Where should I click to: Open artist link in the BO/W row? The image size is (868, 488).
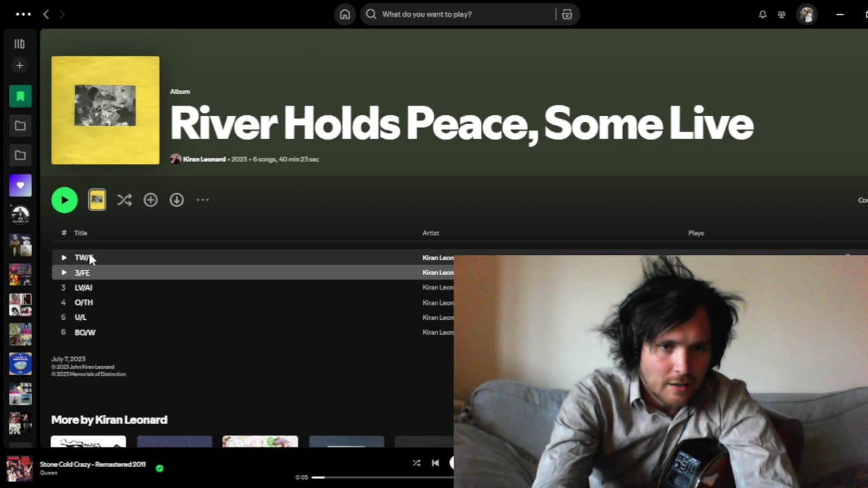click(x=438, y=332)
